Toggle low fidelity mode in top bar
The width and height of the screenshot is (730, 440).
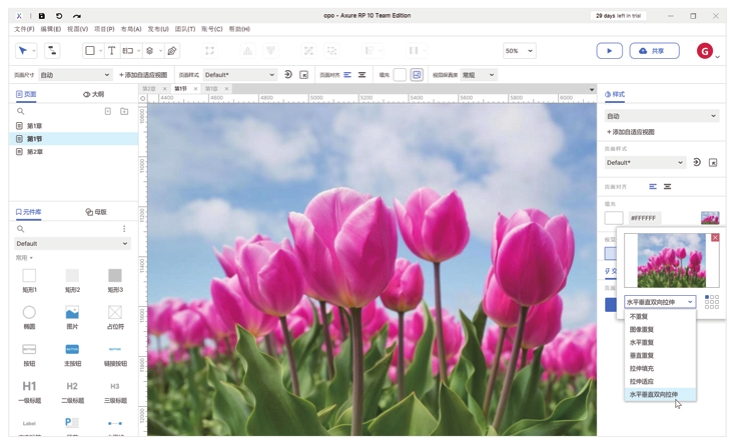tap(417, 75)
